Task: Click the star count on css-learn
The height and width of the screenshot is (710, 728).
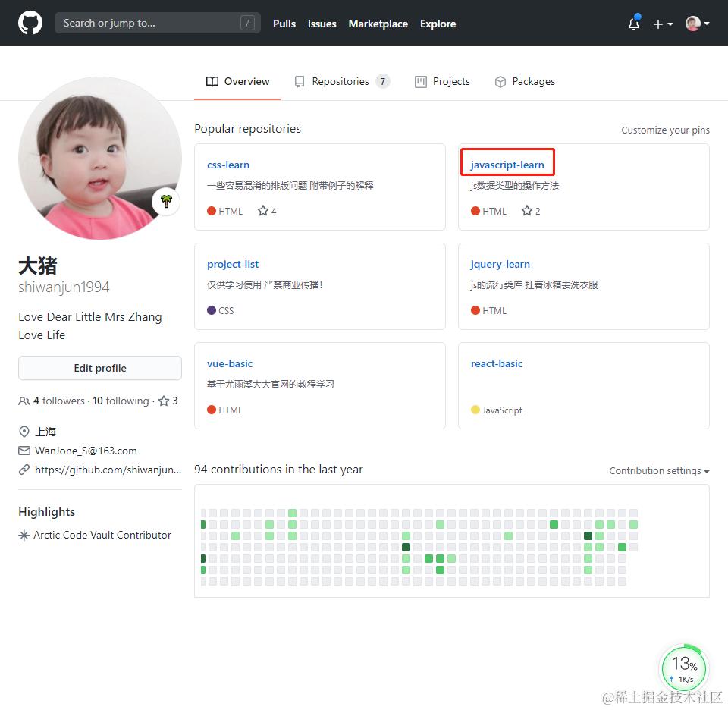Action: tap(268, 211)
